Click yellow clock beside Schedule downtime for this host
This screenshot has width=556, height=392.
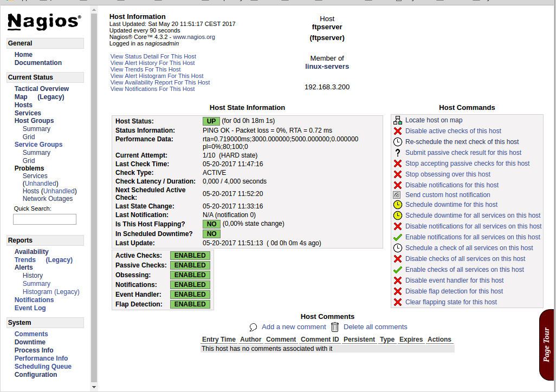[398, 205]
